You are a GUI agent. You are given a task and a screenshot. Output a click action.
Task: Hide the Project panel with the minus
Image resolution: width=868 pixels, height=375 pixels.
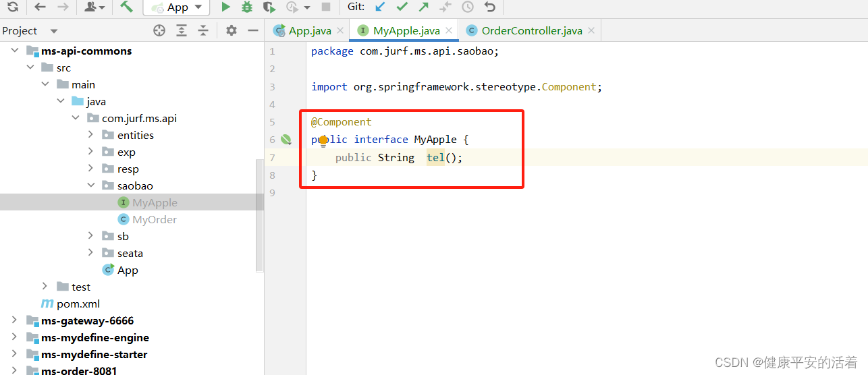click(253, 30)
